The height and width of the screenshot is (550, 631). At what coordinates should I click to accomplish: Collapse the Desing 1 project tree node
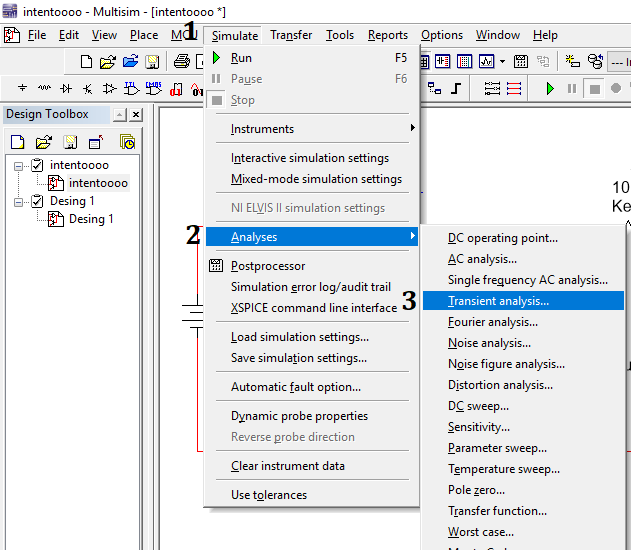(18, 202)
